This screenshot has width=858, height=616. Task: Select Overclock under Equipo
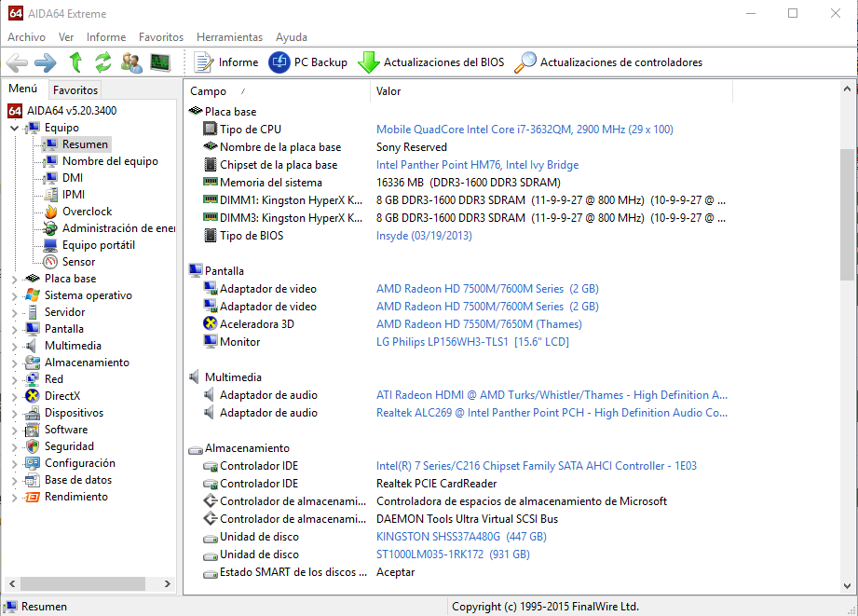click(x=87, y=212)
